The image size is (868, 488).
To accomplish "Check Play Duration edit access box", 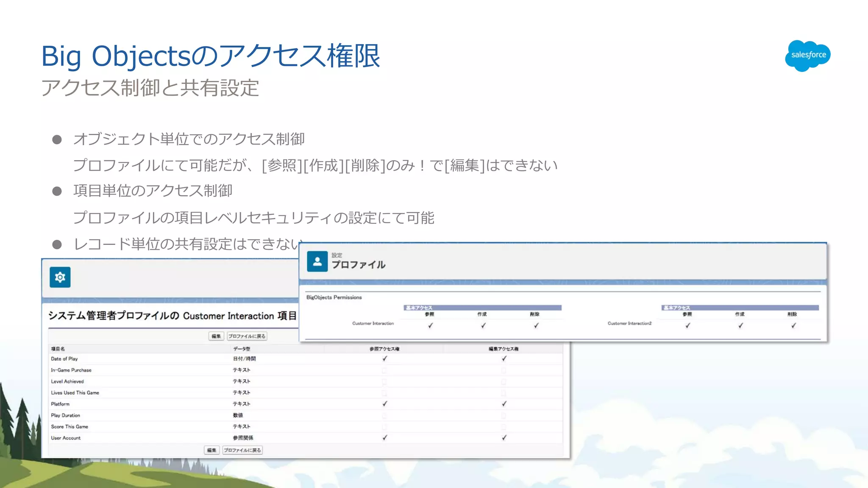I will (504, 416).
